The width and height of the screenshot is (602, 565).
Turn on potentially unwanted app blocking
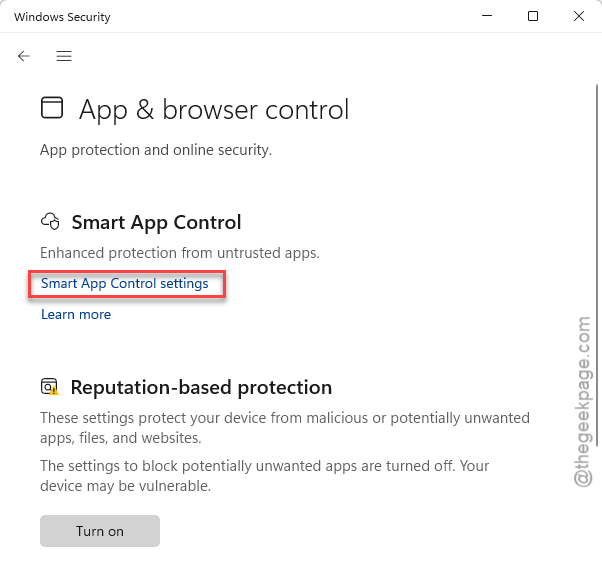coord(100,531)
